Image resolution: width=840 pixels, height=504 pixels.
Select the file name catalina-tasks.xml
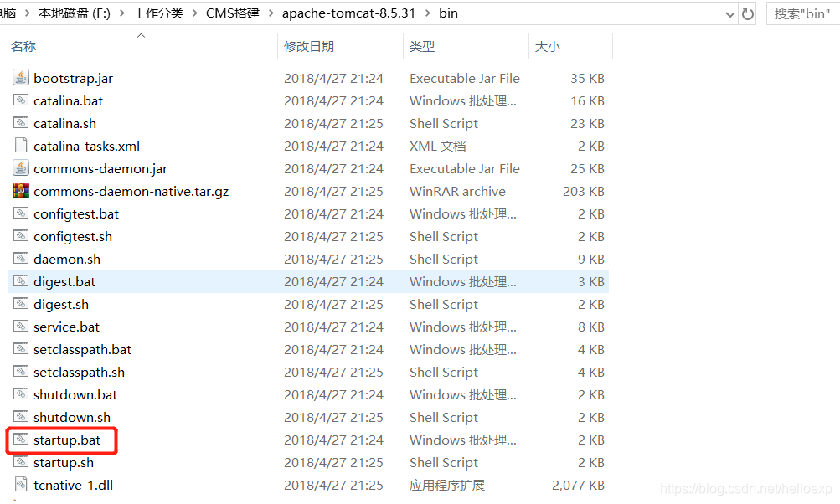pyautogui.click(x=87, y=146)
